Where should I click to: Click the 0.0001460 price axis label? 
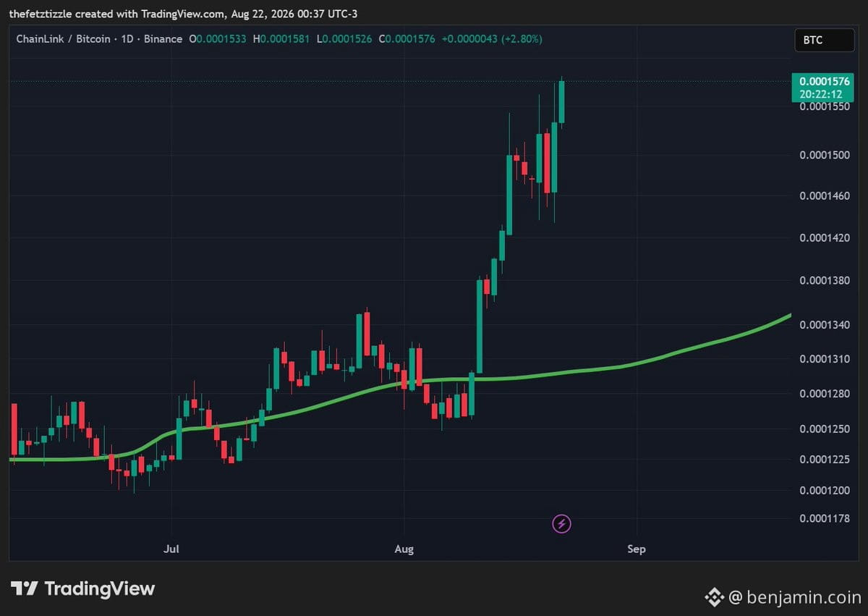click(x=824, y=195)
